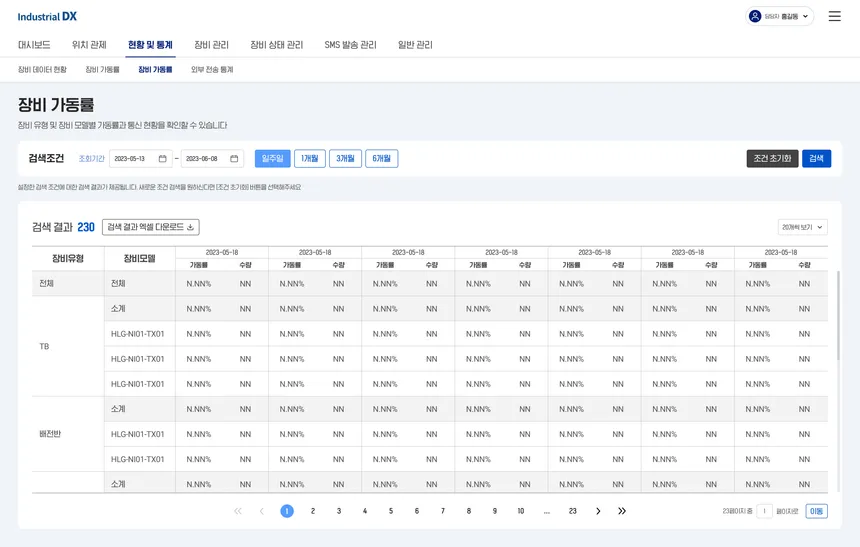Image resolution: width=860 pixels, height=547 pixels.
Task: Switch to the 대시보드 tab
Action: [x=34, y=45]
